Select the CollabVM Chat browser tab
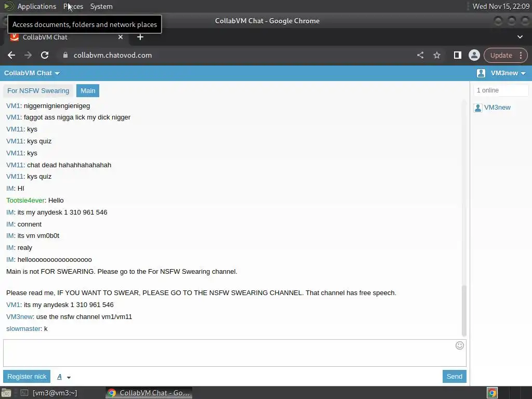 pos(66,37)
